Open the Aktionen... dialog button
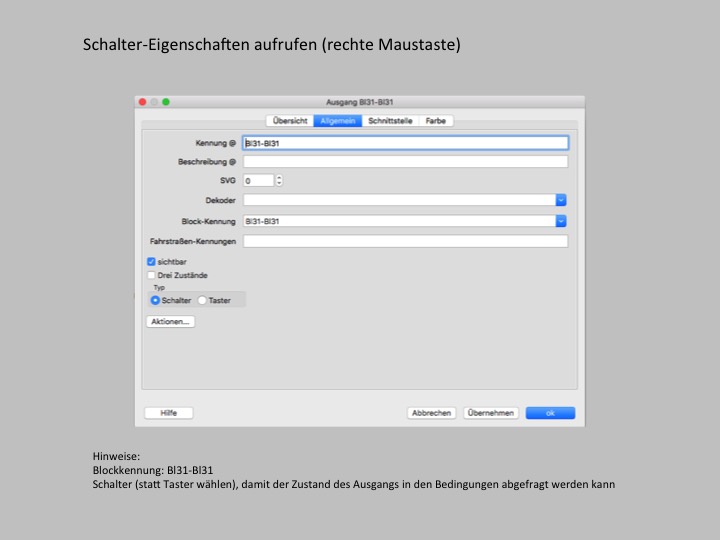The height and width of the screenshot is (540, 720). (170, 322)
